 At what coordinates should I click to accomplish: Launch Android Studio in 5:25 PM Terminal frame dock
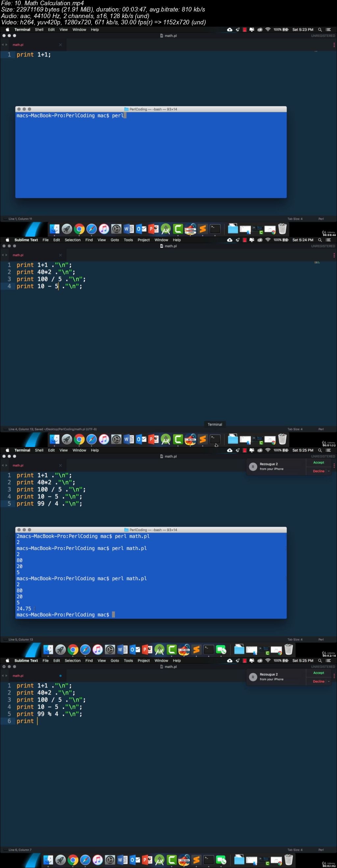[x=159, y=650]
